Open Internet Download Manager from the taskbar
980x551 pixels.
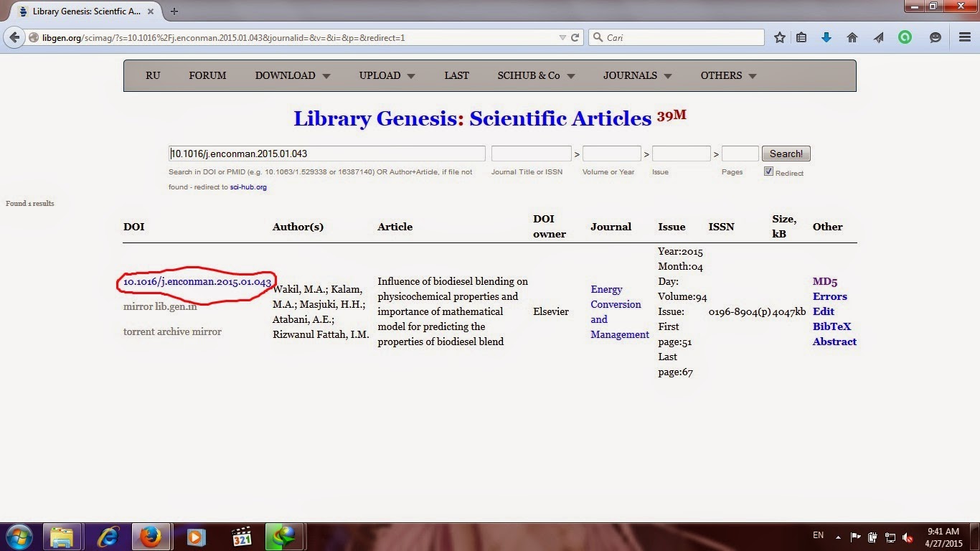[x=285, y=537]
